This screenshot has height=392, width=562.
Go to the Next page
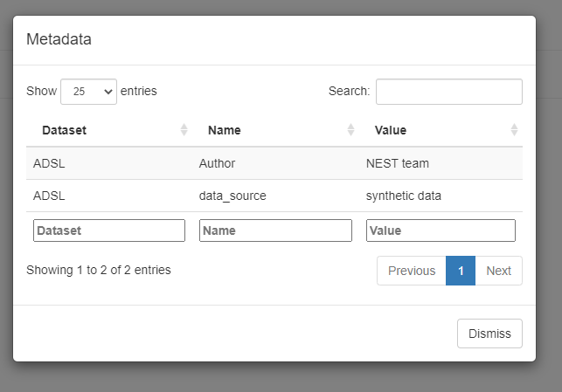(x=498, y=271)
